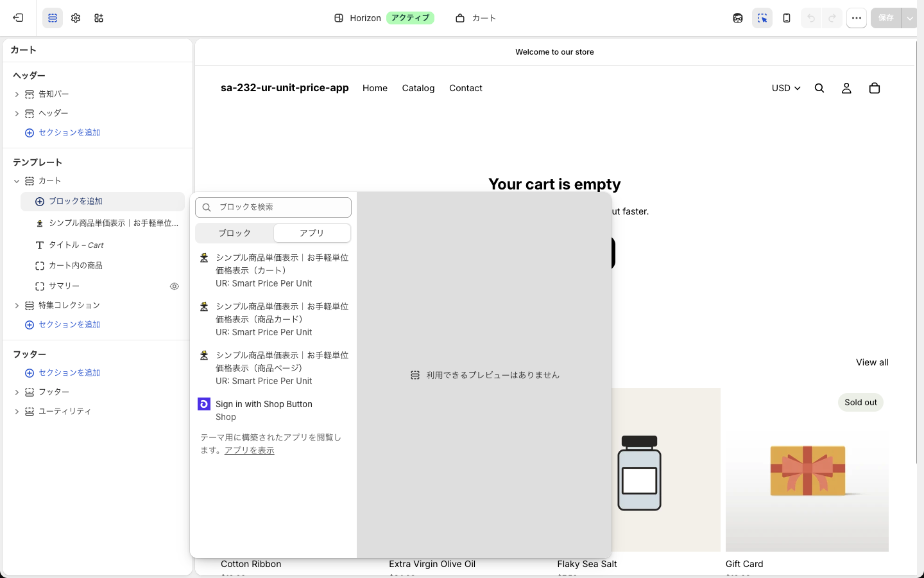Viewport: 924px width, 578px height.
Task: Click the market preview icon in top bar
Action: (738, 18)
